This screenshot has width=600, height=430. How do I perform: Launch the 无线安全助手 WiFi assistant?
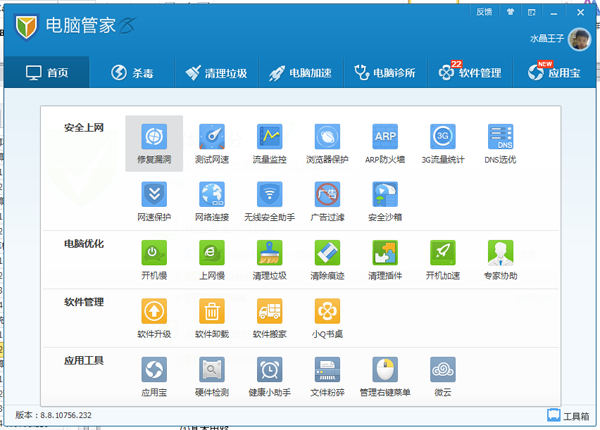[270, 200]
